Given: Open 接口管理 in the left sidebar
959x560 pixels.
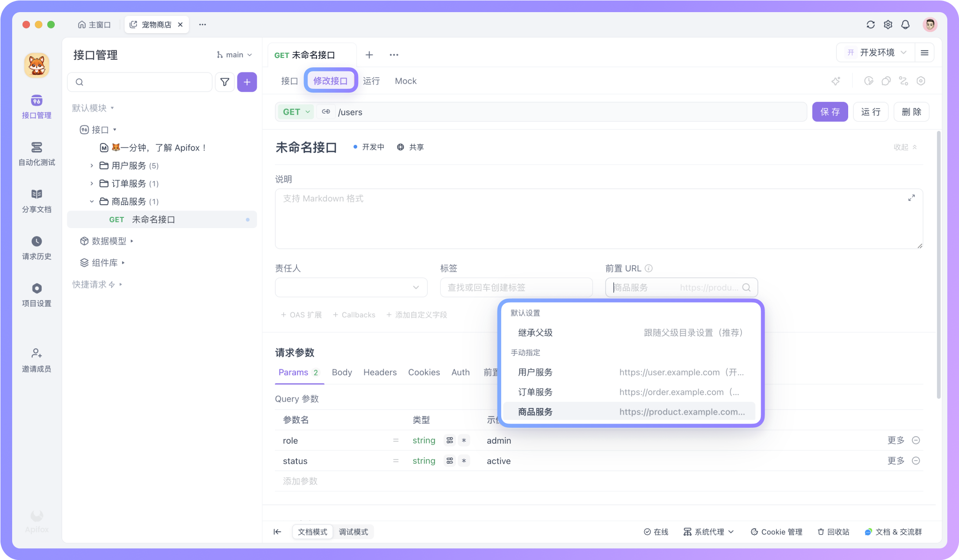Looking at the screenshot, I should click(x=36, y=107).
